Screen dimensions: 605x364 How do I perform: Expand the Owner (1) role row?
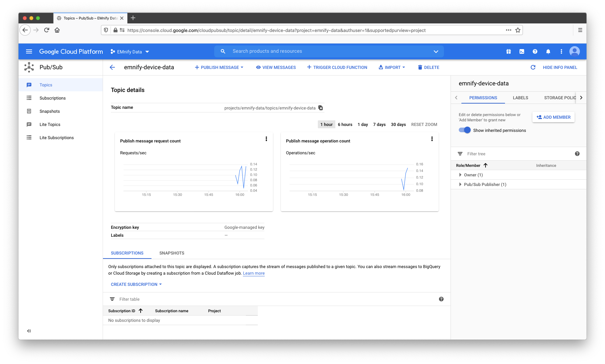pos(460,175)
